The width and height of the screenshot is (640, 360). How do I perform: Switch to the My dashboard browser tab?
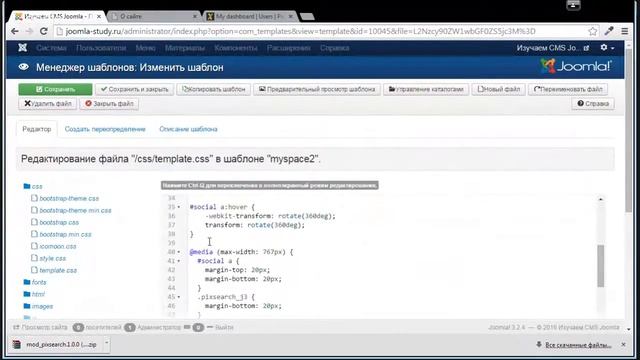pyautogui.click(x=249, y=16)
